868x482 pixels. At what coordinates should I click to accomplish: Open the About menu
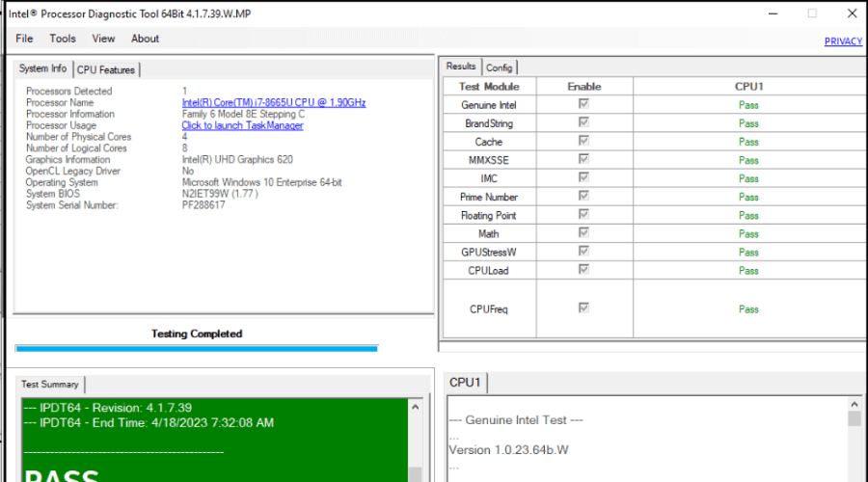pos(145,39)
